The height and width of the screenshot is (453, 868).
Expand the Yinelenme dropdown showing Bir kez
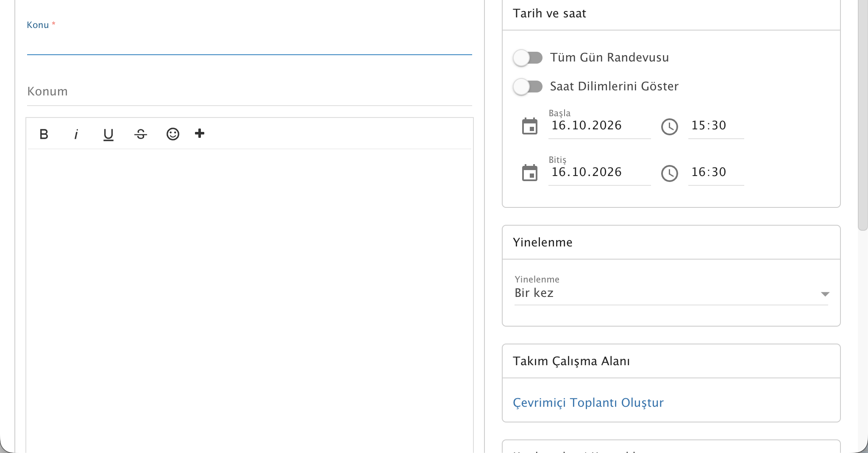671,293
